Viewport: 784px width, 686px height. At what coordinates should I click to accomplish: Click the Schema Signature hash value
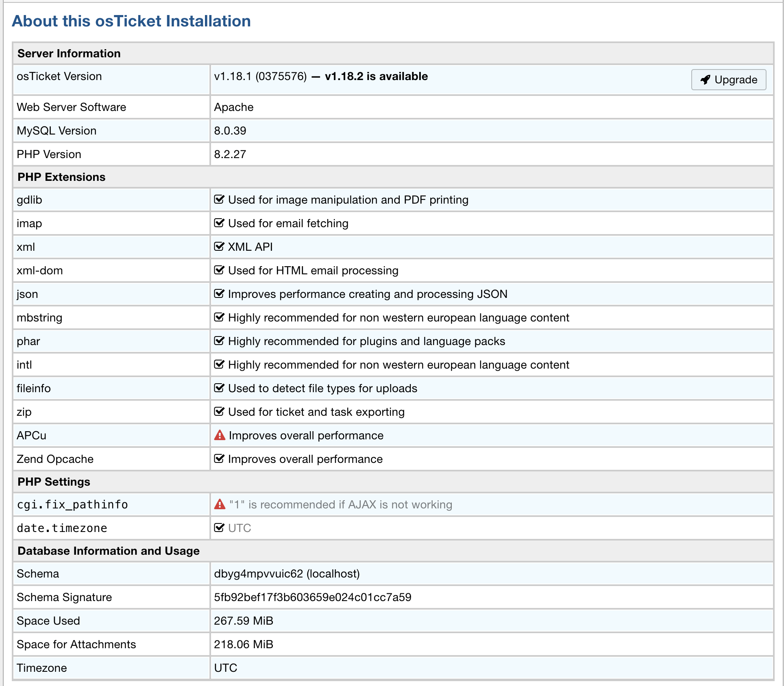(312, 597)
